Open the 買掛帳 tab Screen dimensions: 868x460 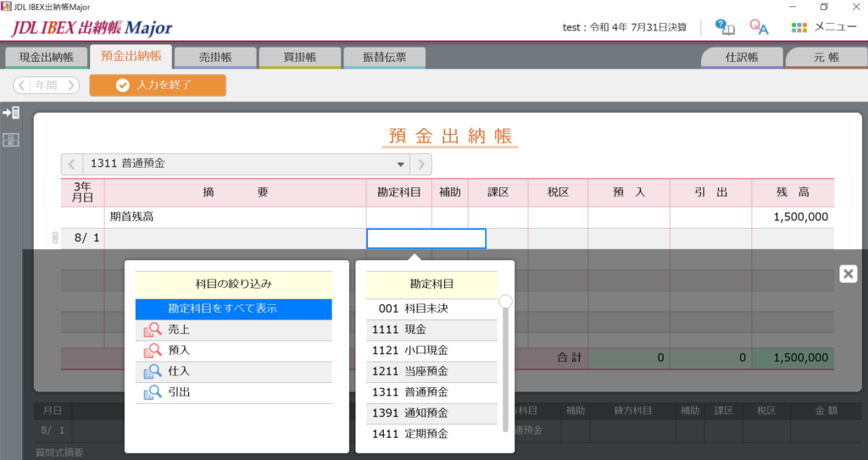[300, 58]
